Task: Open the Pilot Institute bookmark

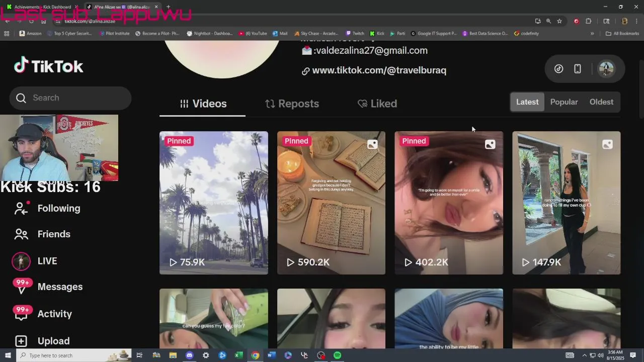Action: click(114, 33)
